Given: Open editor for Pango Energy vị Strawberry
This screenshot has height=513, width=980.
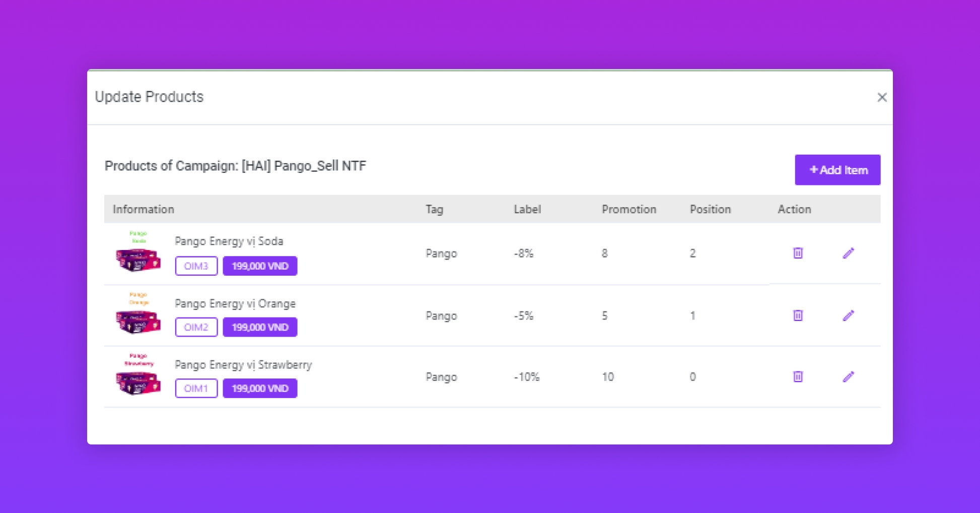Looking at the screenshot, I should coord(848,376).
